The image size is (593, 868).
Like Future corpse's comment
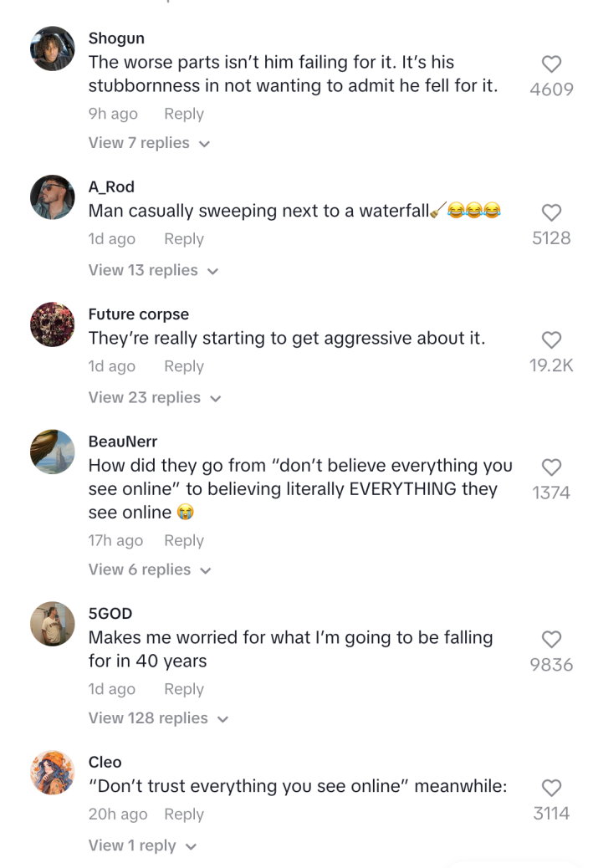click(x=551, y=340)
